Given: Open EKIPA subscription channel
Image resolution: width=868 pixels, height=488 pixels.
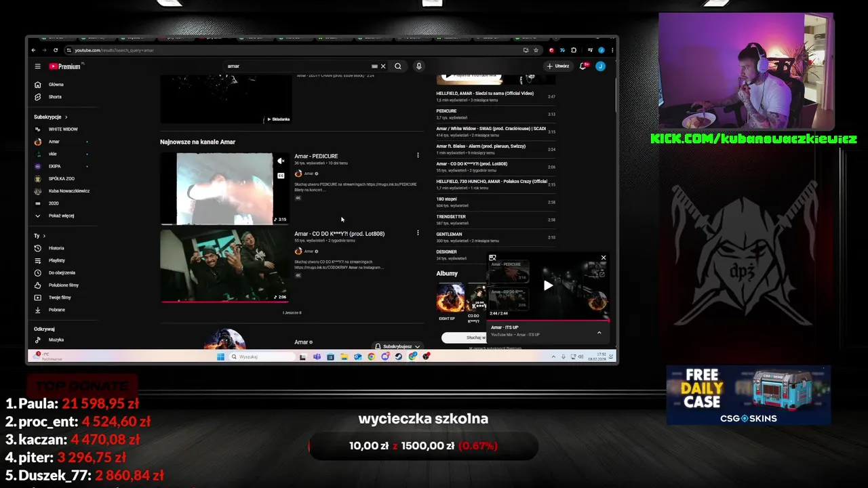Looking at the screenshot, I should [54, 166].
